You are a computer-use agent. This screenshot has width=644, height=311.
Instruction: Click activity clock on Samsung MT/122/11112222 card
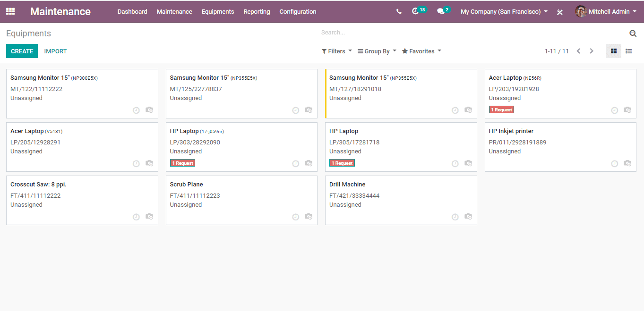coord(136,110)
